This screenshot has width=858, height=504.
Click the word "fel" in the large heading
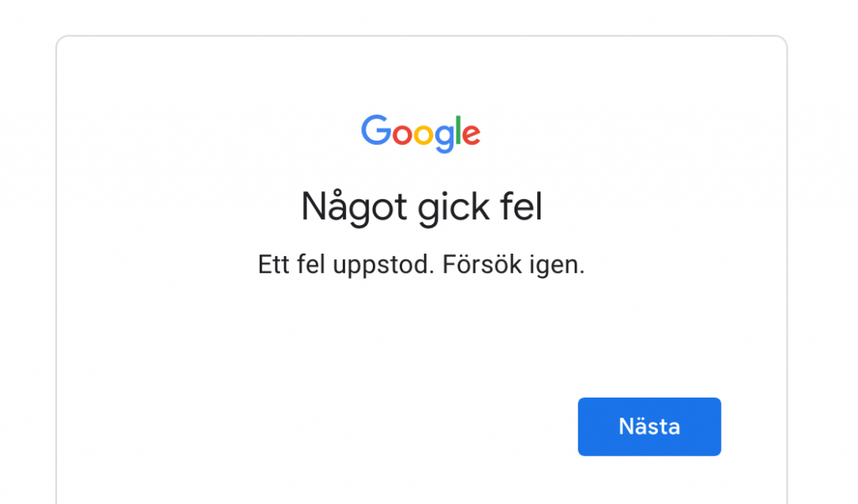[521, 207]
